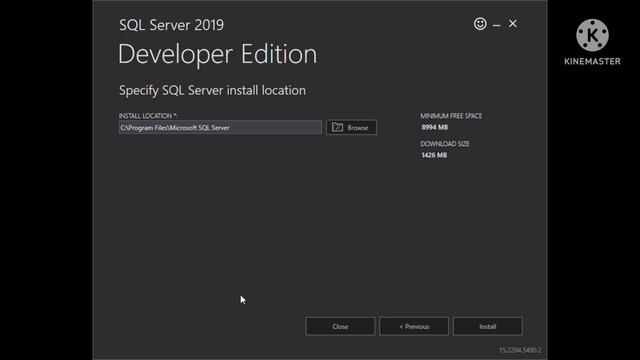Screen dimensions: 640x360
Task: Click the 'INSTALL LOCATION' label
Action: [x=148, y=116]
